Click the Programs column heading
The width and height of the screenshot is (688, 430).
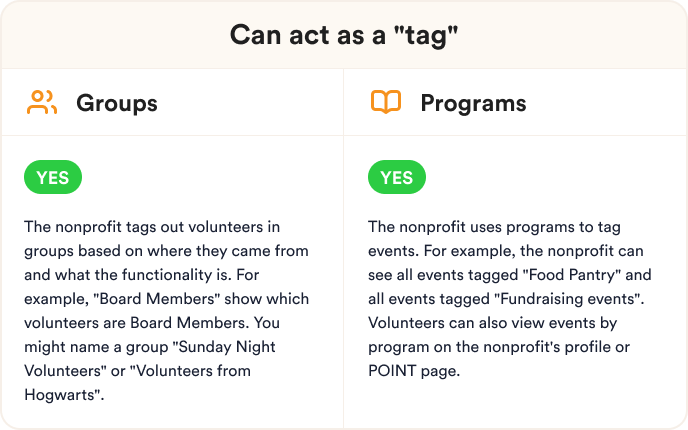tap(473, 103)
